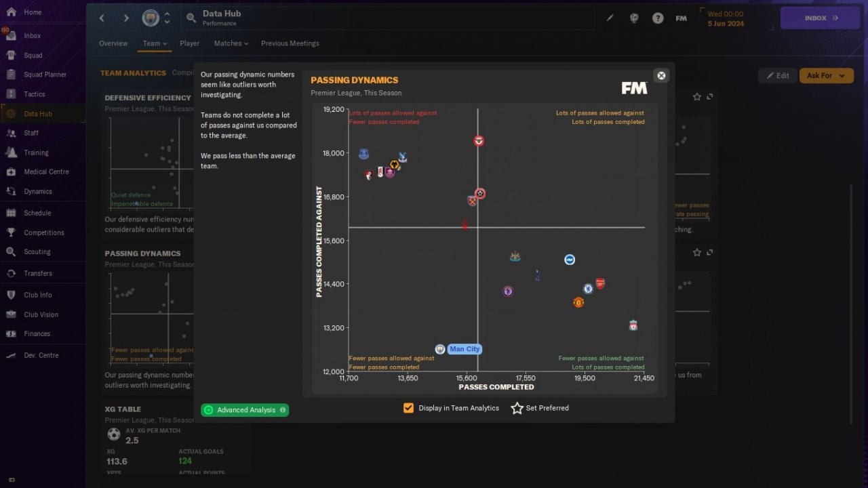The width and height of the screenshot is (868, 488).
Task: Open the Transfers screen
Action: point(38,273)
